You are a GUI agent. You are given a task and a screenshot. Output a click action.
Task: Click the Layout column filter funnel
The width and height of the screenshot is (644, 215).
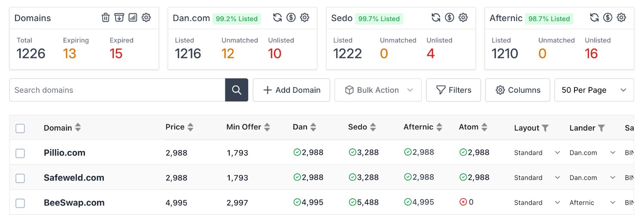point(545,128)
